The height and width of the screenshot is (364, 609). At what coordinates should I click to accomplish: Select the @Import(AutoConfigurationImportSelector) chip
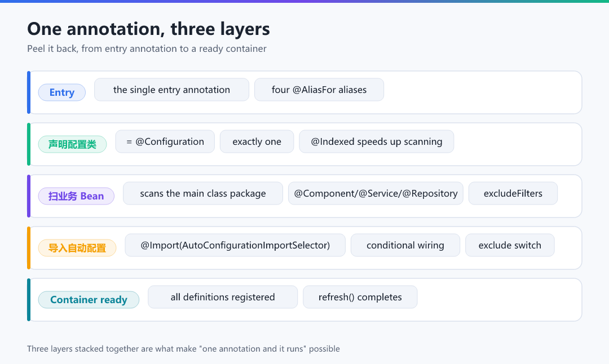point(235,245)
